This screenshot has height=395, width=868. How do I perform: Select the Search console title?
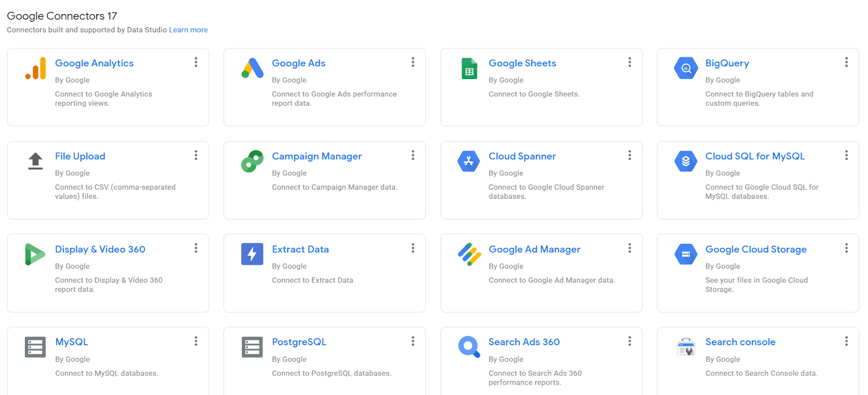tap(741, 342)
